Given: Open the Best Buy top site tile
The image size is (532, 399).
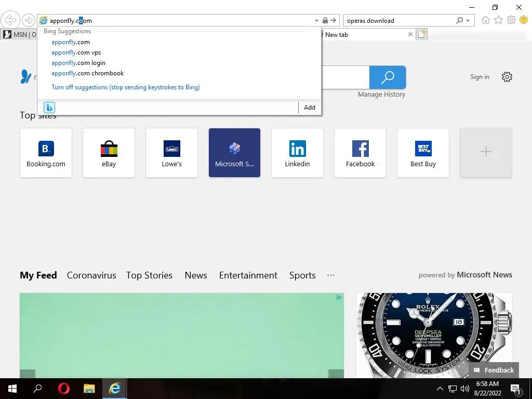Looking at the screenshot, I should 423,153.
